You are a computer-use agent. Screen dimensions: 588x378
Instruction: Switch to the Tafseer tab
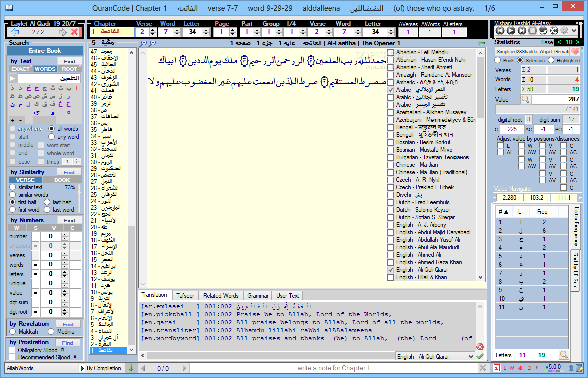(x=185, y=296)
